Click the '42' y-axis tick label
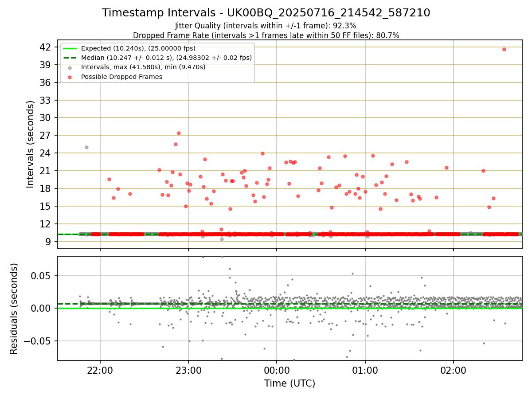532x399 pixels. tap(46, 47)
